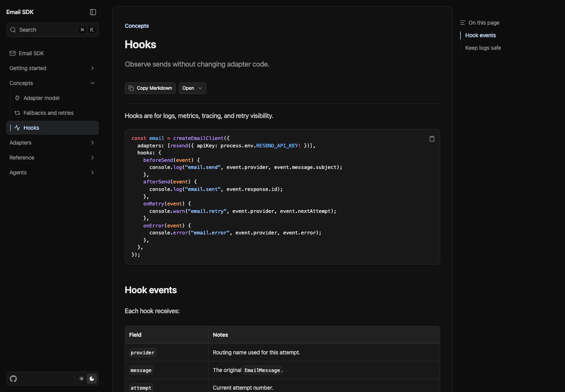565x392 pixels.
Task: Click createEmailClient in the code block
Action: pyautogui.click(x=198, y=138)
